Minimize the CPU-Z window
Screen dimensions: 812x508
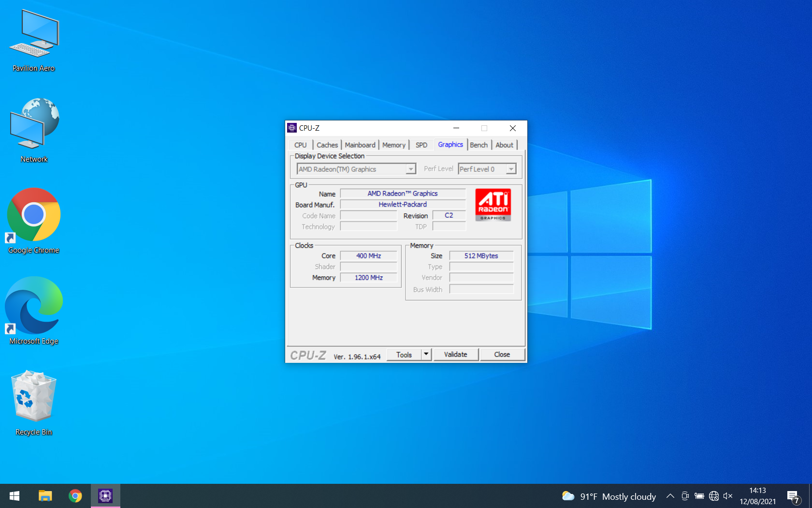(x=456, y=128)
